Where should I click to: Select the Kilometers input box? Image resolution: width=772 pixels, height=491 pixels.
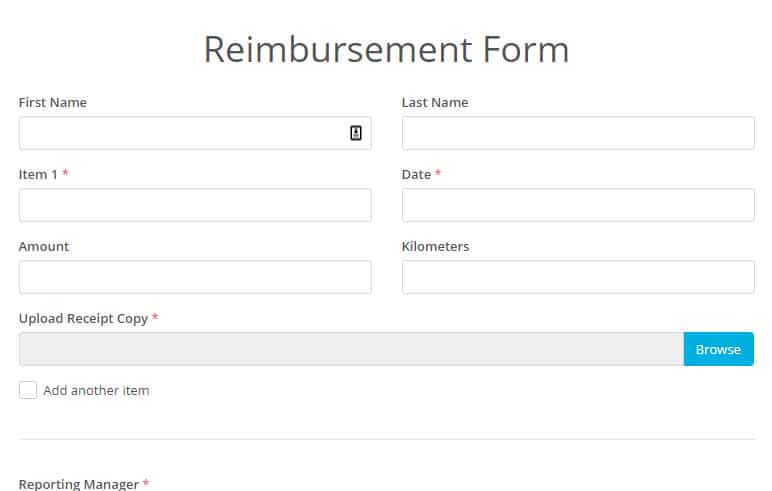click(578, 277)
